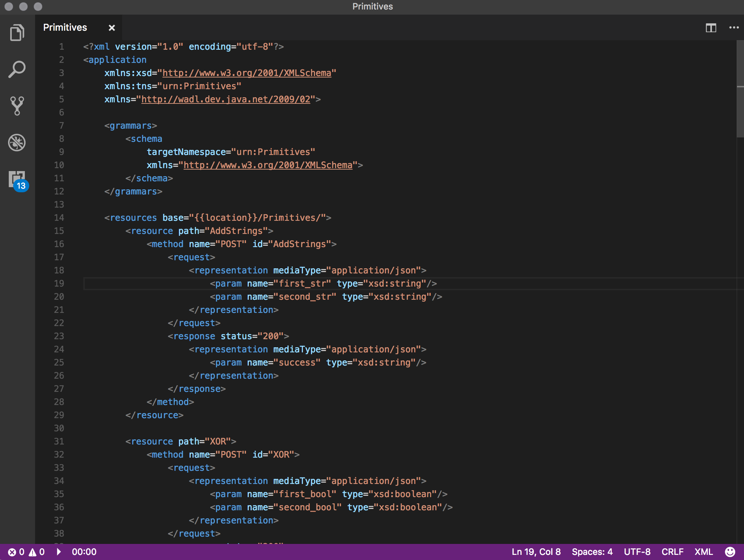Open the Run and Debug view
744x560 pixels.
(x=17, y=143)
